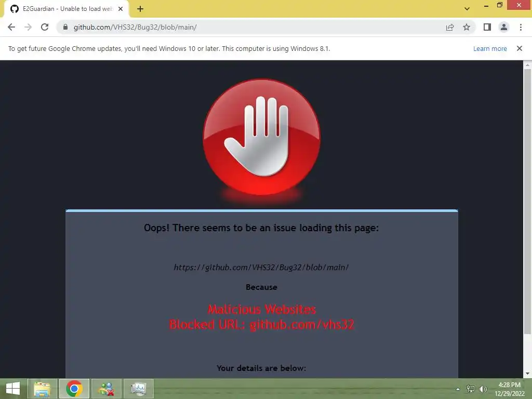
Task: Click the forward navigation arrow
Action: click(28, 27)
